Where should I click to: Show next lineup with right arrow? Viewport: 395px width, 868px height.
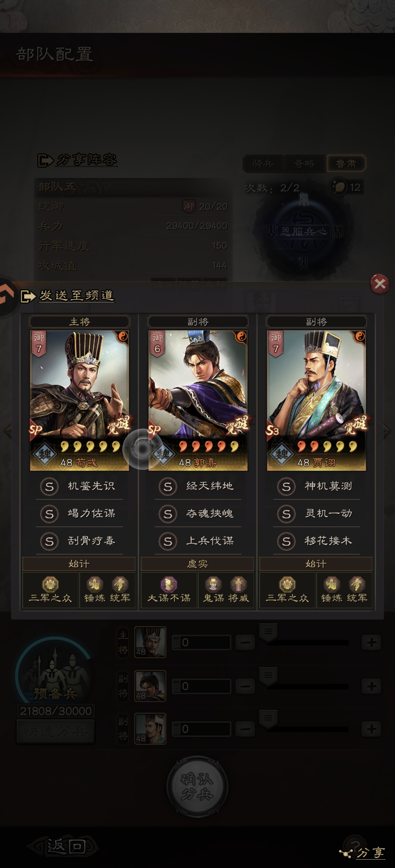pyautogui.click(x=387, y=431)
